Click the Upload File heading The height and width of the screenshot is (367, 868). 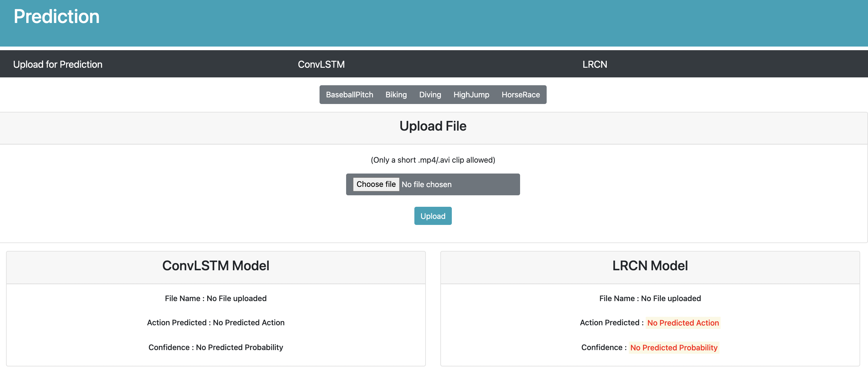(433, 126)
